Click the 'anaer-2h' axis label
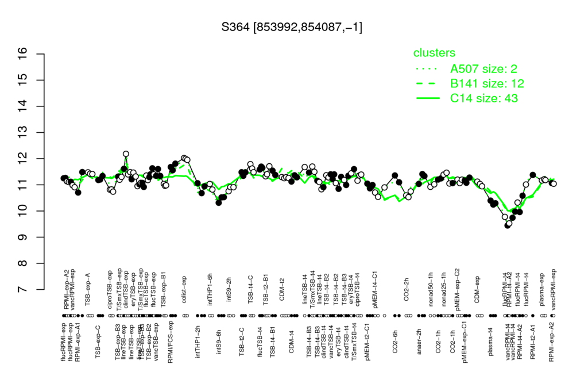 419,342
